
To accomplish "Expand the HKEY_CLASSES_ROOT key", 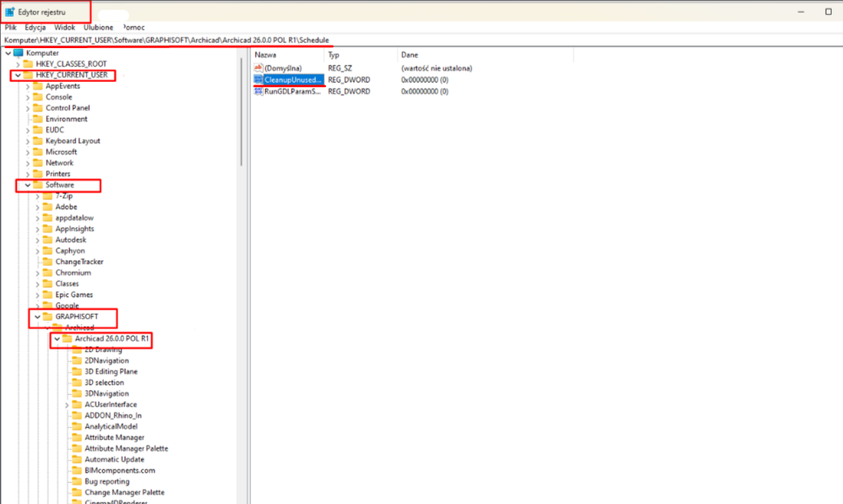I will pos(18,64).
